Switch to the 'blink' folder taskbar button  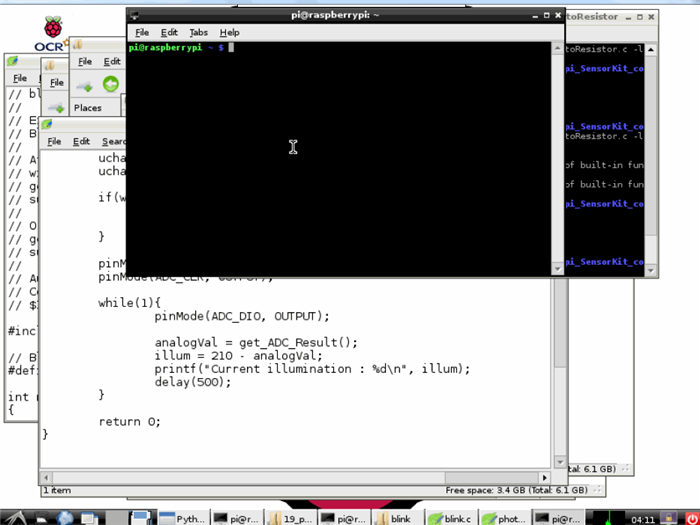[398, 518]
